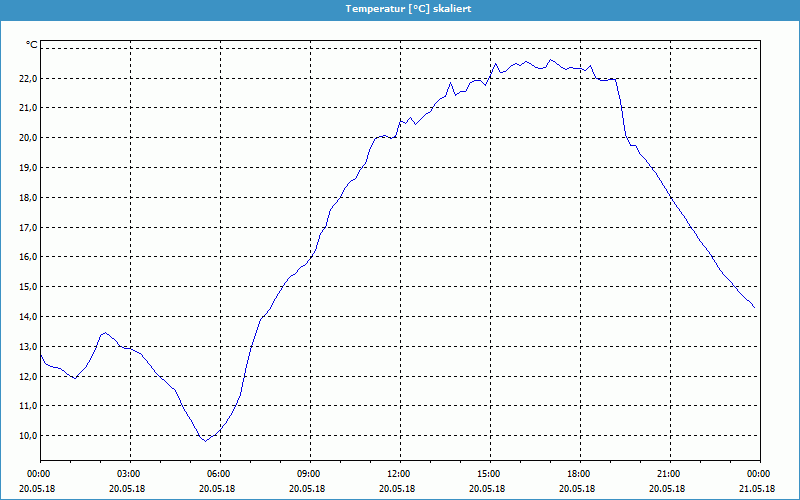Click the curve's end point at right edge
800x500 pixels.
click(754, 308)
